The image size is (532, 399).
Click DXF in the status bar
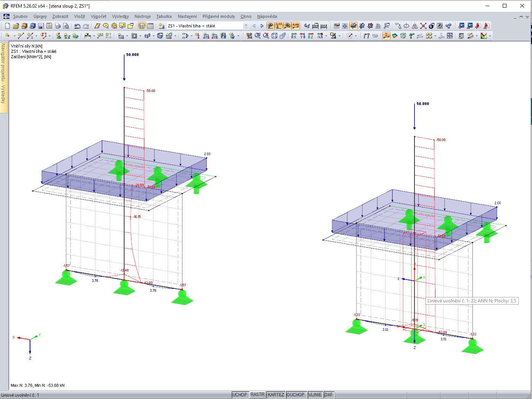click(328, 395)
